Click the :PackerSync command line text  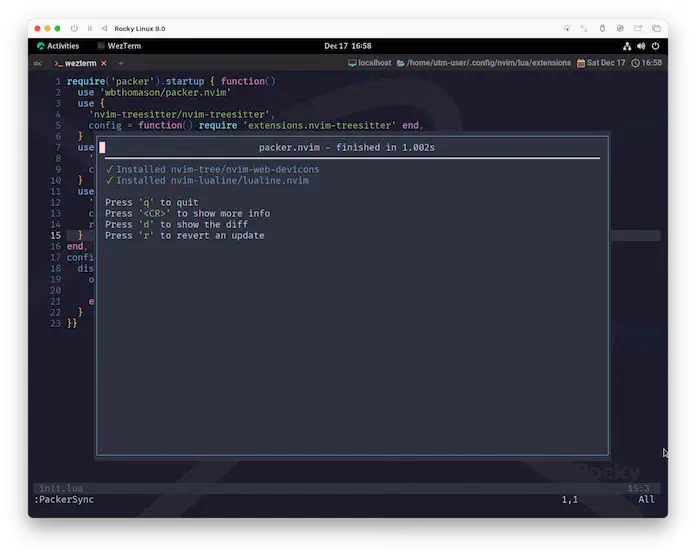[64, 500]
